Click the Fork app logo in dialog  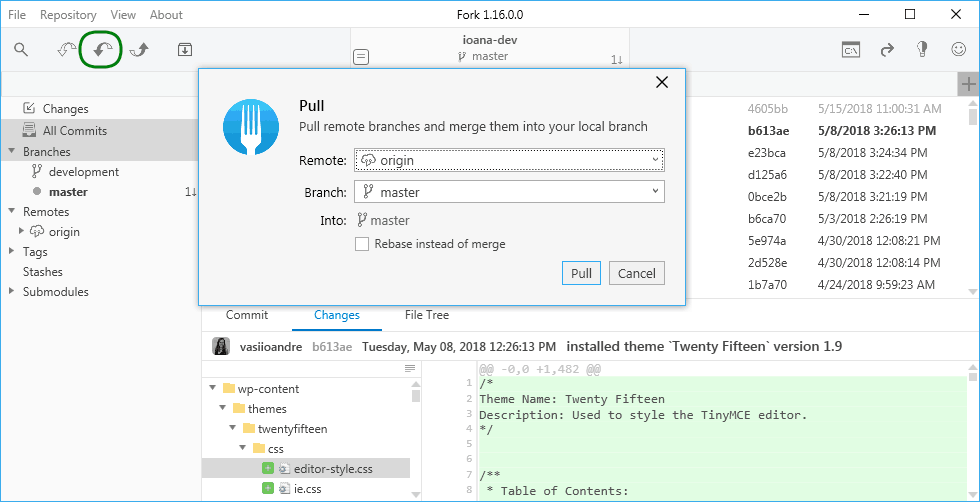coord(250,127)
